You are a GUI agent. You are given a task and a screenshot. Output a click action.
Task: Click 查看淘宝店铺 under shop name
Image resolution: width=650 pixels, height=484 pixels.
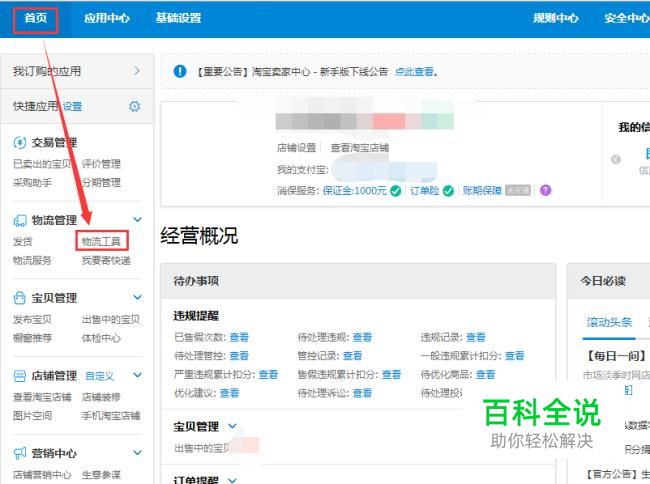(x=360, y=148)
